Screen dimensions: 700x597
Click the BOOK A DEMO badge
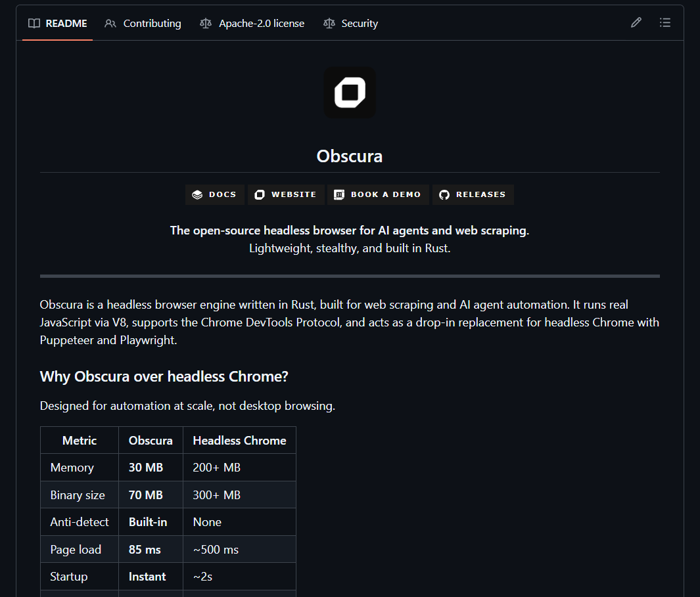click(378, 194)
